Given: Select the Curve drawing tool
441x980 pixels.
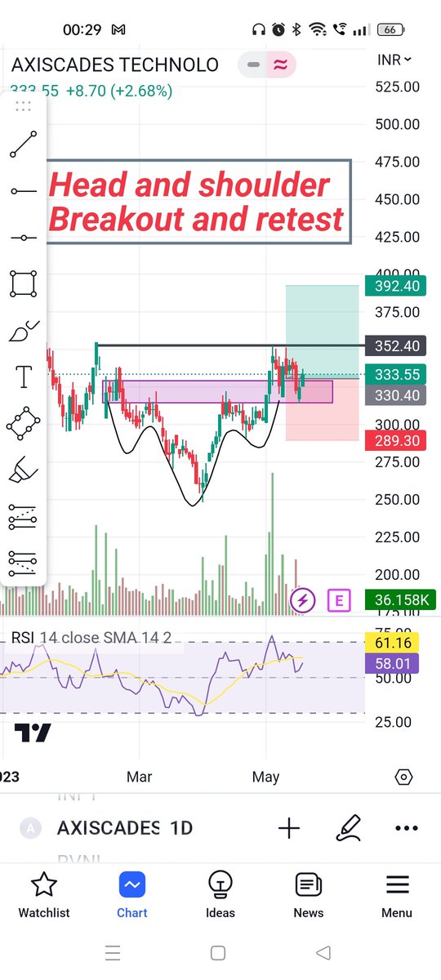Looking at the screenshot, I should [x=23, y=331].
